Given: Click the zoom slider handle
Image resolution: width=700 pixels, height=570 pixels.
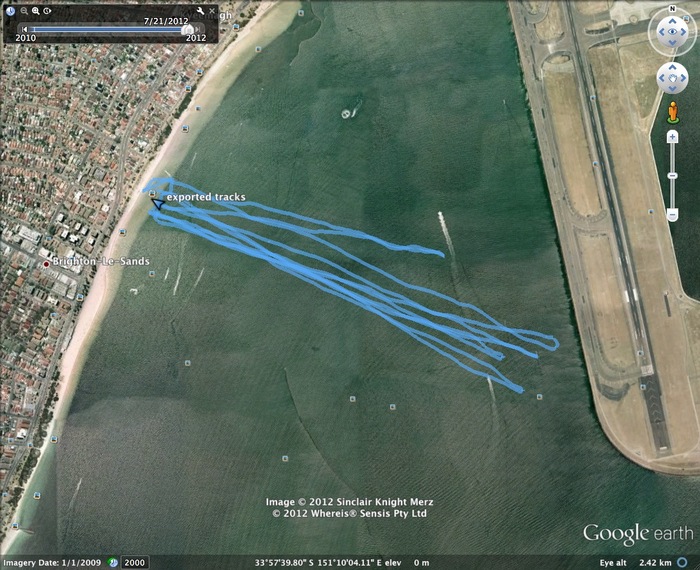Looking at the screenshot, I should [x=672, y=176].
